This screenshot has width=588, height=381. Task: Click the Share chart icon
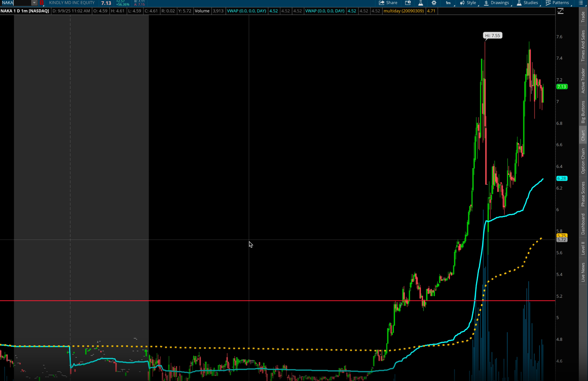388,3
